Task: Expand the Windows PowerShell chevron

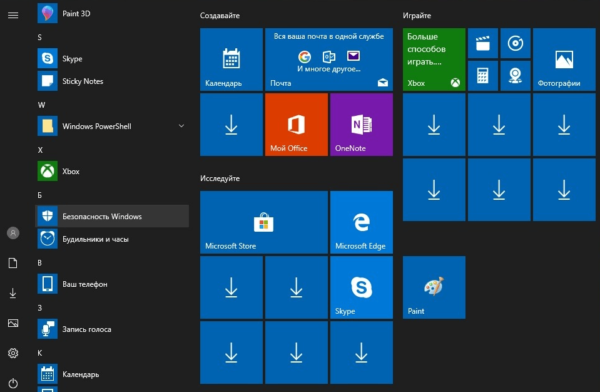Action: tap(181, 126)
